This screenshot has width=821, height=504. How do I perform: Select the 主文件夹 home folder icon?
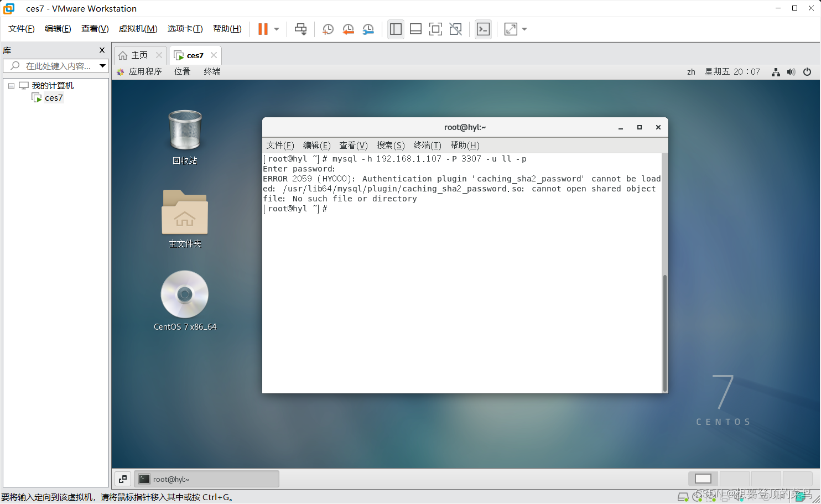click(185, 219)
